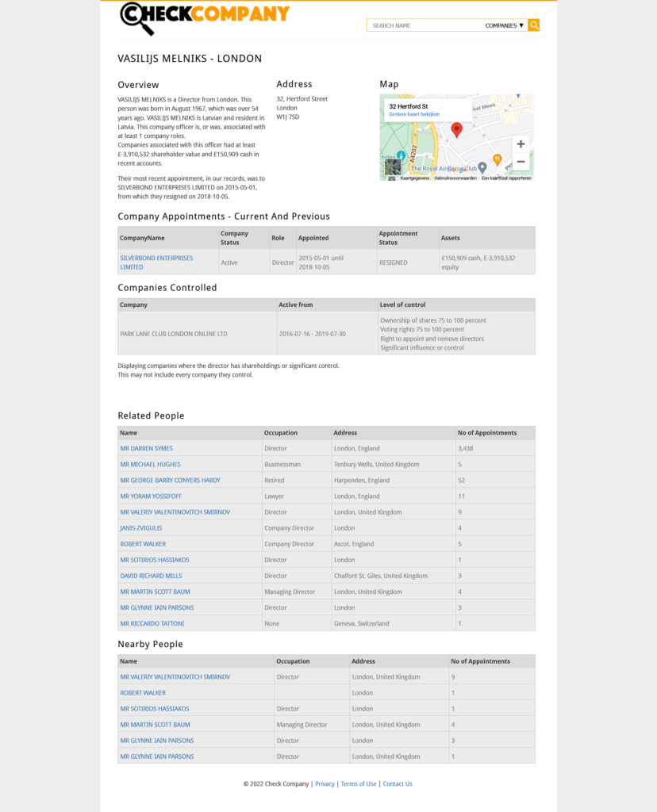Click 'Voting rights 75 to 100 percent' text
The image size is (657, 812).
pyautogui.click(x=422, y=329)
